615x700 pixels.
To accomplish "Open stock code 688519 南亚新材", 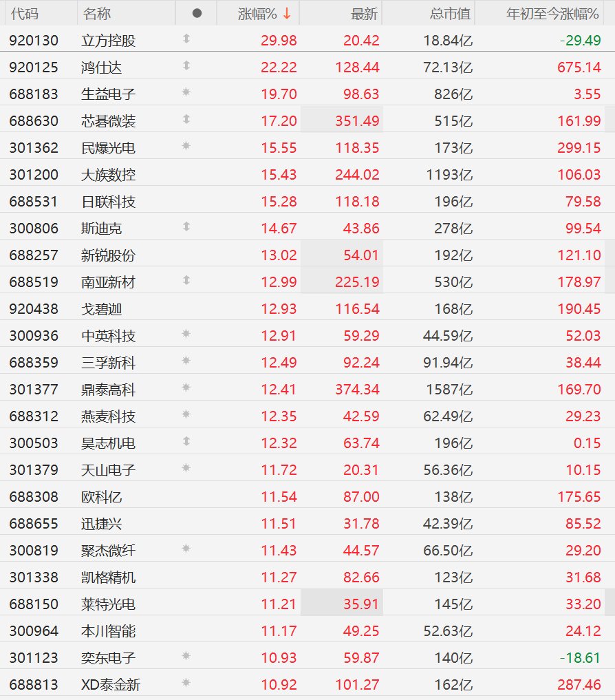I will (x=34, y=282).
